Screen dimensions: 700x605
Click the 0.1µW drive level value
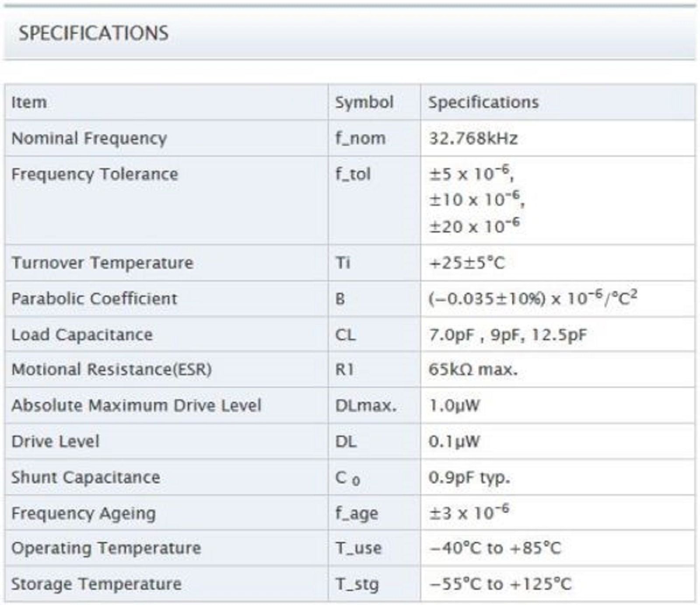[454, 441]
